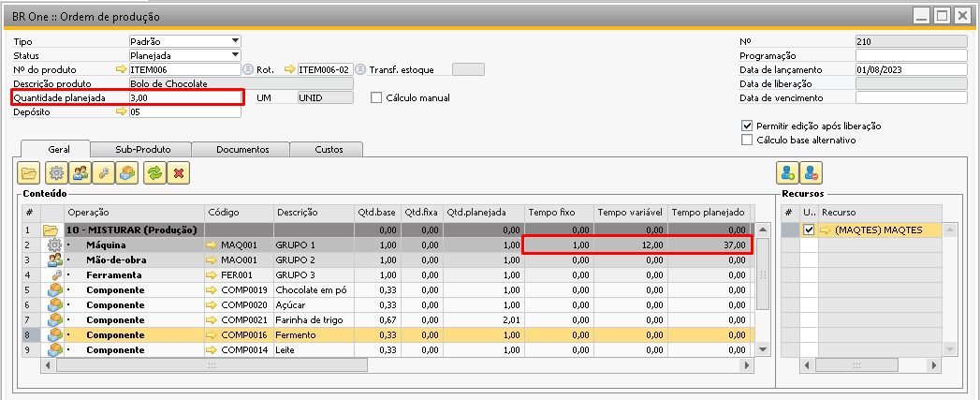The image size is (980, 400).
Task: Open the Status dropdown
Action: [235, 55]
